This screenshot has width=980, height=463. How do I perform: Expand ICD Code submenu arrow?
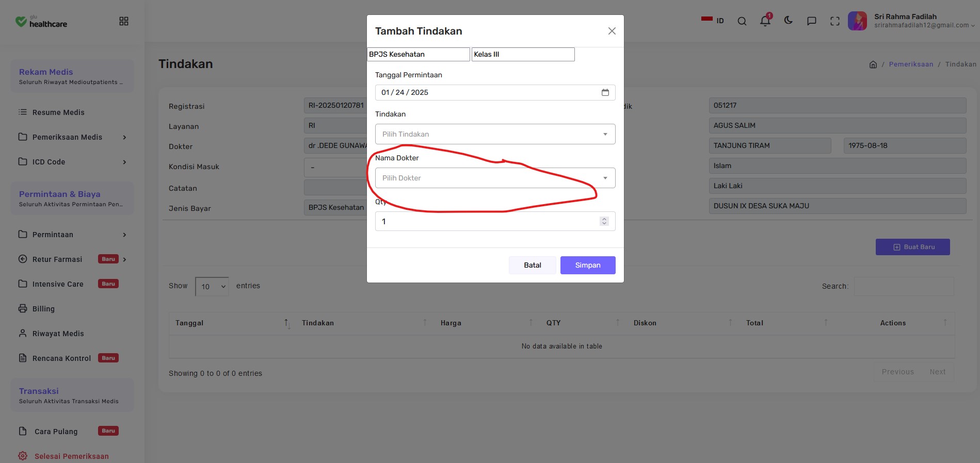[x=124, y=162]
